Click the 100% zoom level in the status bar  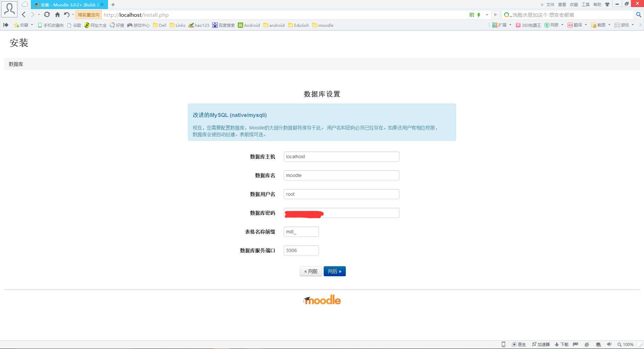pos(626,344)
